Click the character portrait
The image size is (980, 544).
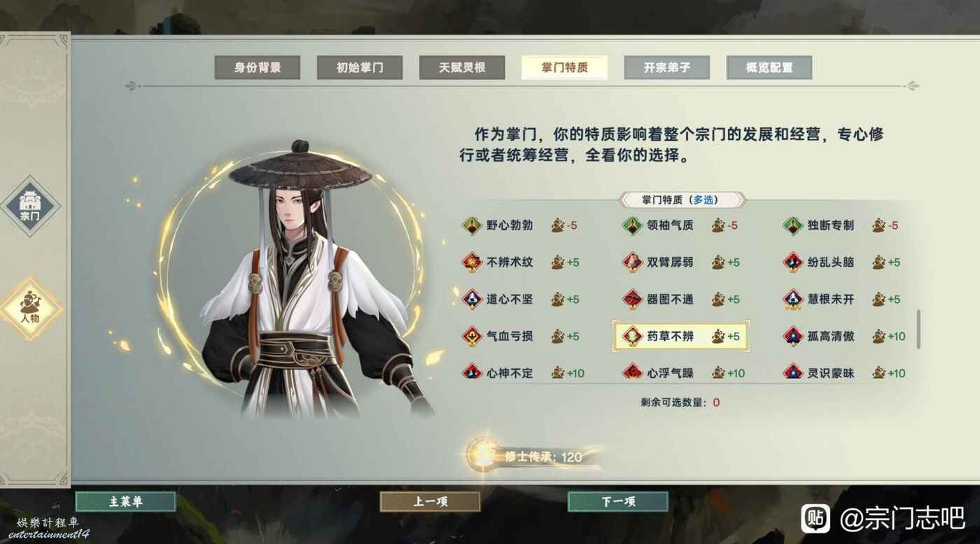(303, 280)
